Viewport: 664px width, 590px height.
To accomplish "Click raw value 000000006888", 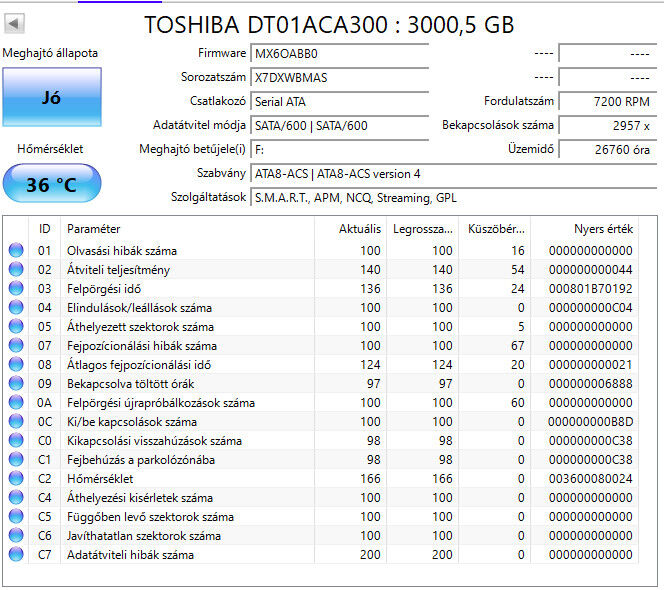I will point(590,384).
